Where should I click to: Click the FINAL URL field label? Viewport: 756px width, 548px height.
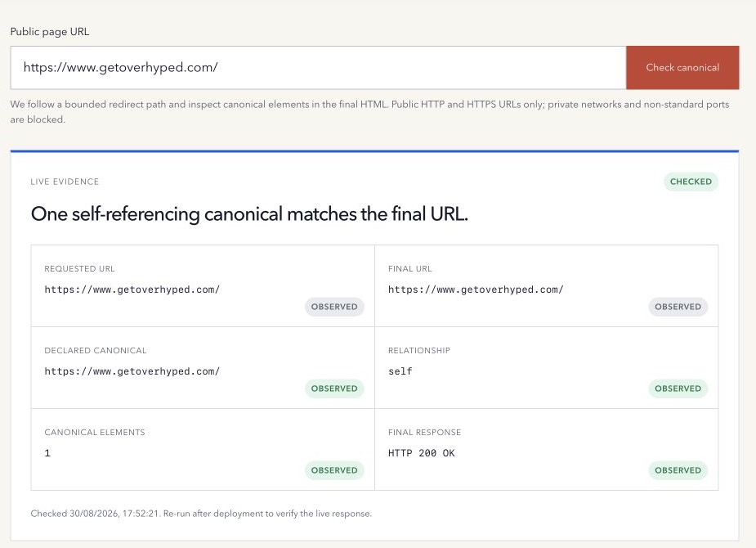point(409,269)
